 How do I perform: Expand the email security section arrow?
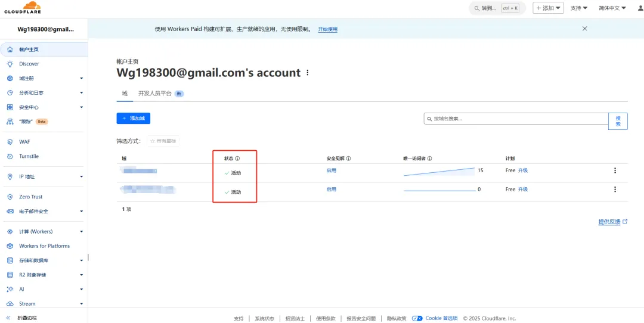click(81, 212)
